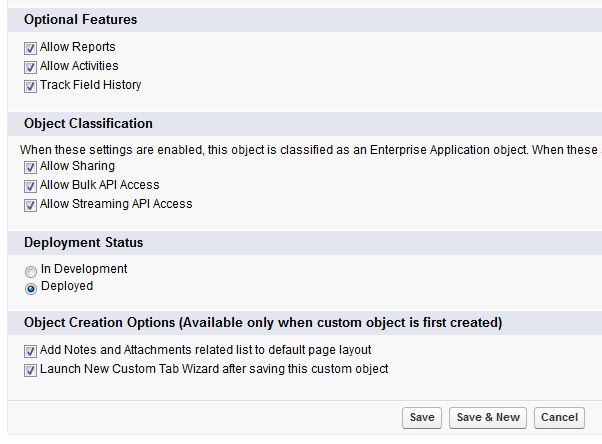Disable the Track Field History checkbox
Screen dimensions: 602x444
tap(30, 86)
